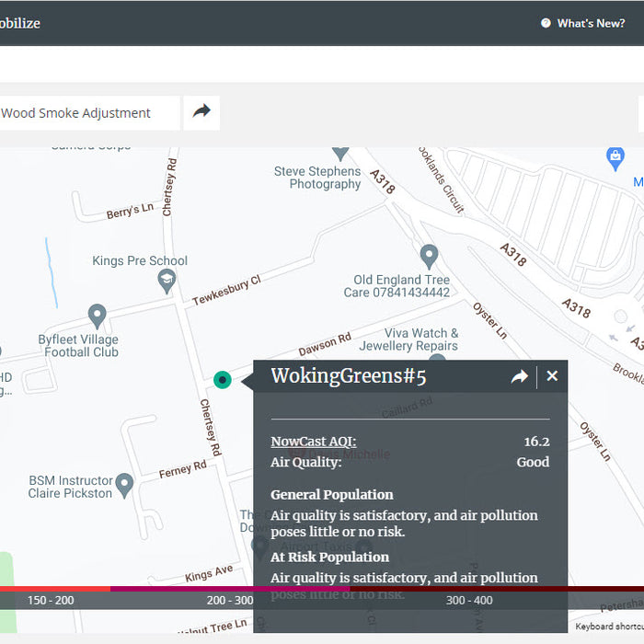Screen dimensions: 644x644
Task: Click share arrow beside Wood Smoke Adjustment
Action: point(201,112)
